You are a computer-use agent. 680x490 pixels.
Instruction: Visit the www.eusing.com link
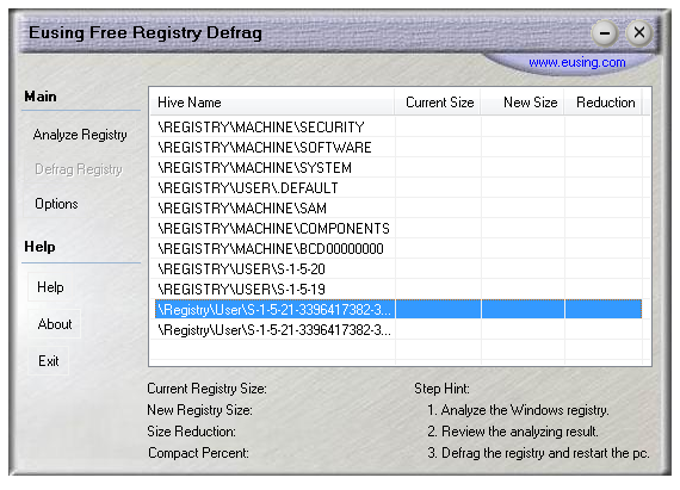[577, 62]
